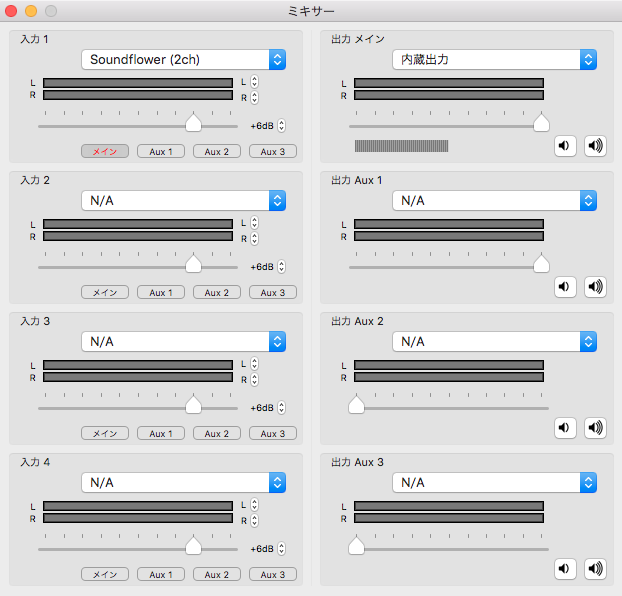Click the L channel stepper for 入力 4
This screenshot has width=622, height=596.
255,505
